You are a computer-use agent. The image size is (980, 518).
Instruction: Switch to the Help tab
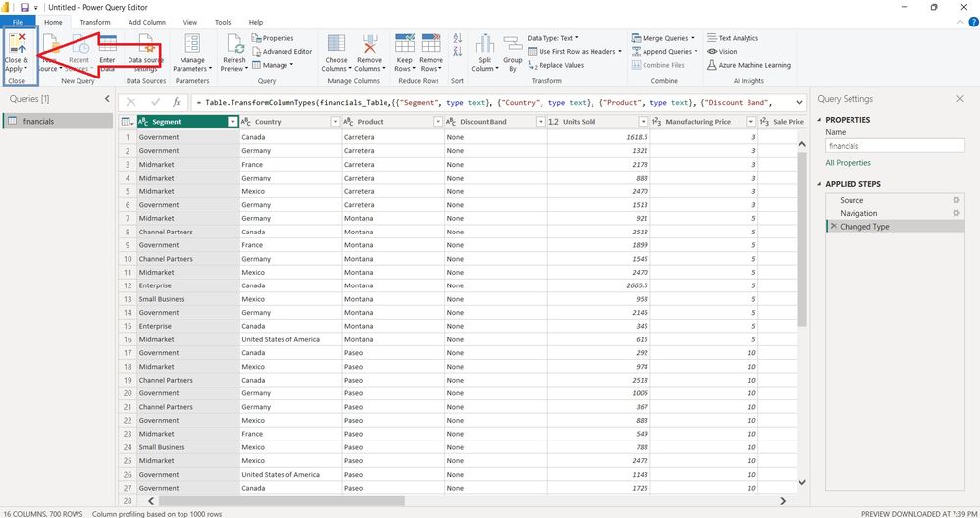256,22
